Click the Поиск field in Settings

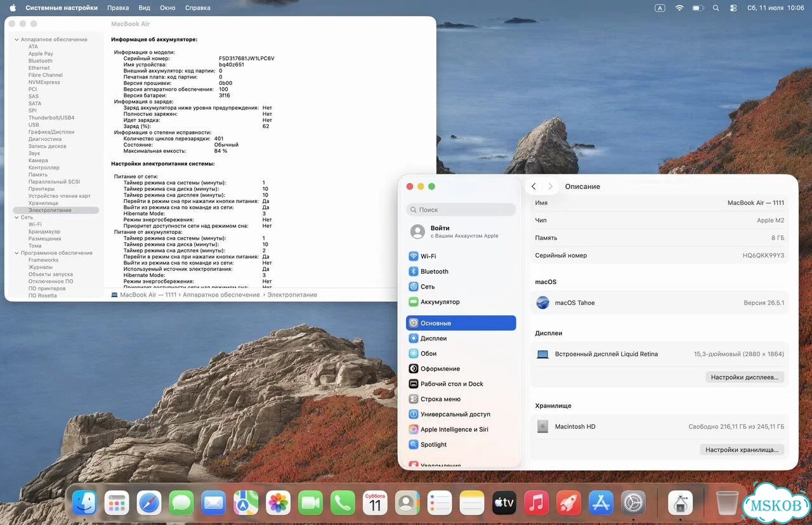pyautogui.click(x=461, y=209)
